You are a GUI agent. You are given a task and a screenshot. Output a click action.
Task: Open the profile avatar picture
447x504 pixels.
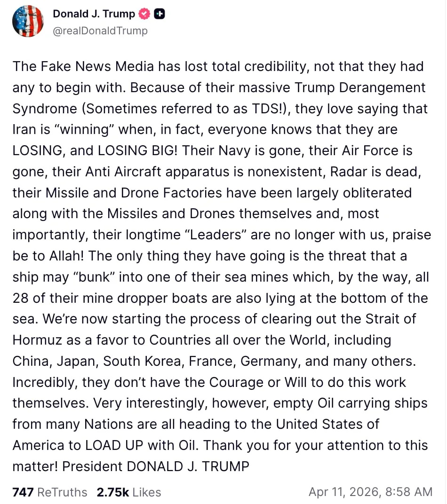pos(28,22)
